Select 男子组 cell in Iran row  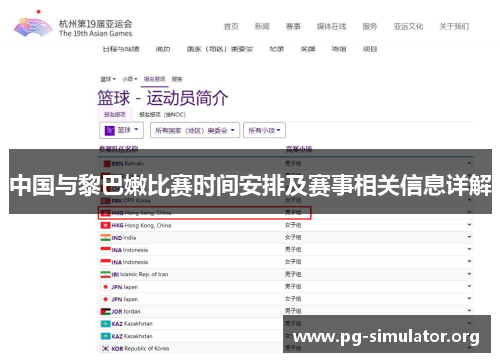point(293,274)
